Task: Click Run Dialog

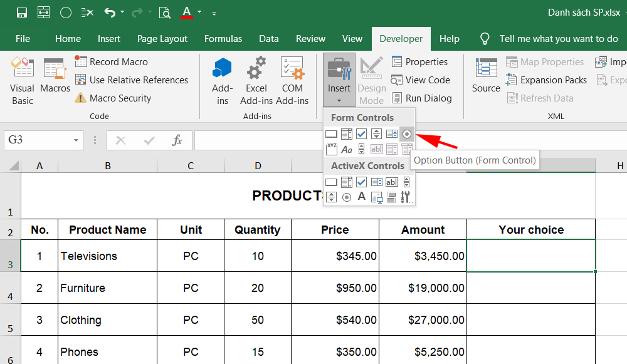Action: click(422, 98)
